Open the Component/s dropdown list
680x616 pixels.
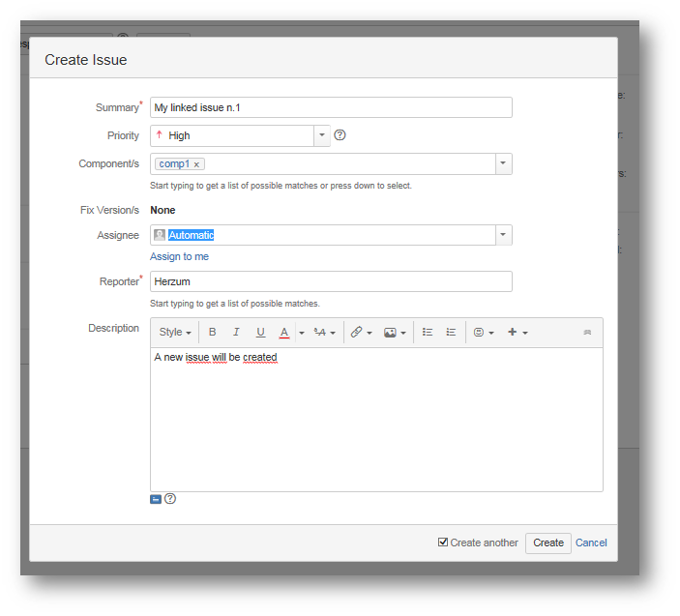(x=503, y=163)
